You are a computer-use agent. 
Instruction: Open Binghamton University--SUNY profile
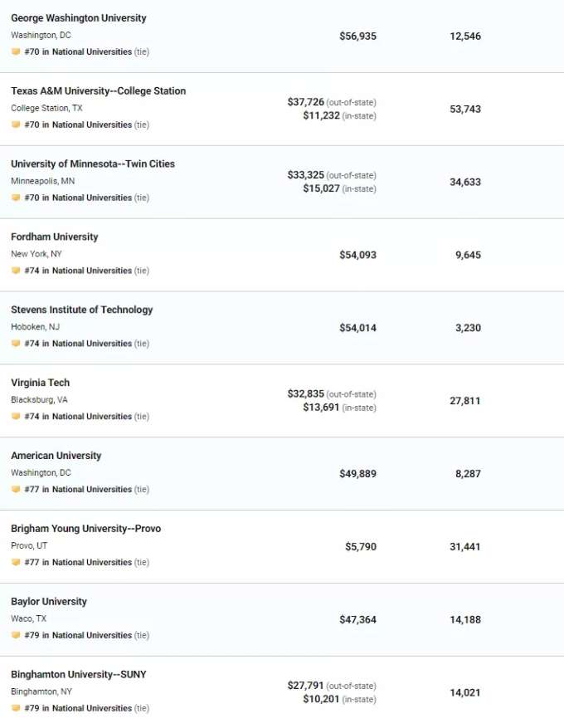point(79,674)
